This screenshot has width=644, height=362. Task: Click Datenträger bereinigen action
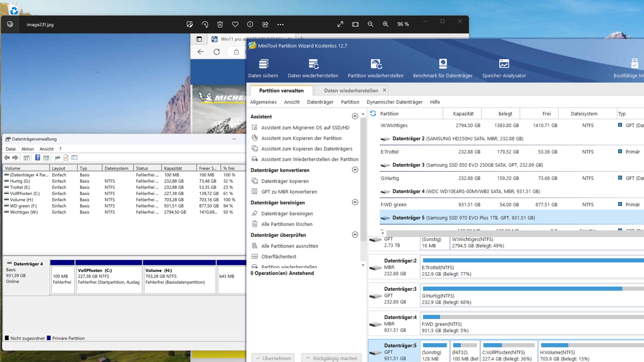click(282, 213)
